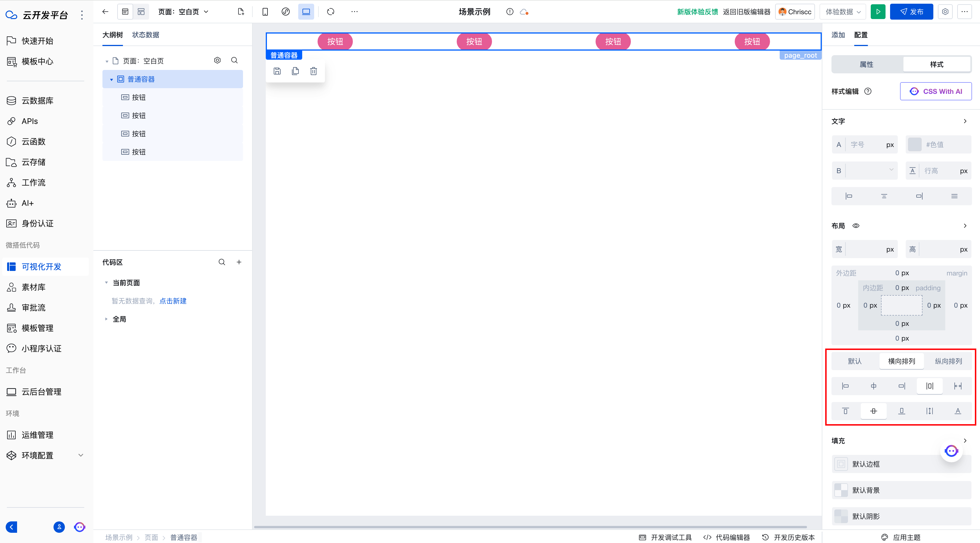Screen dimensions: 980x543
Task: Toggle layout visibility eye next to 布局
Action: 856,226
